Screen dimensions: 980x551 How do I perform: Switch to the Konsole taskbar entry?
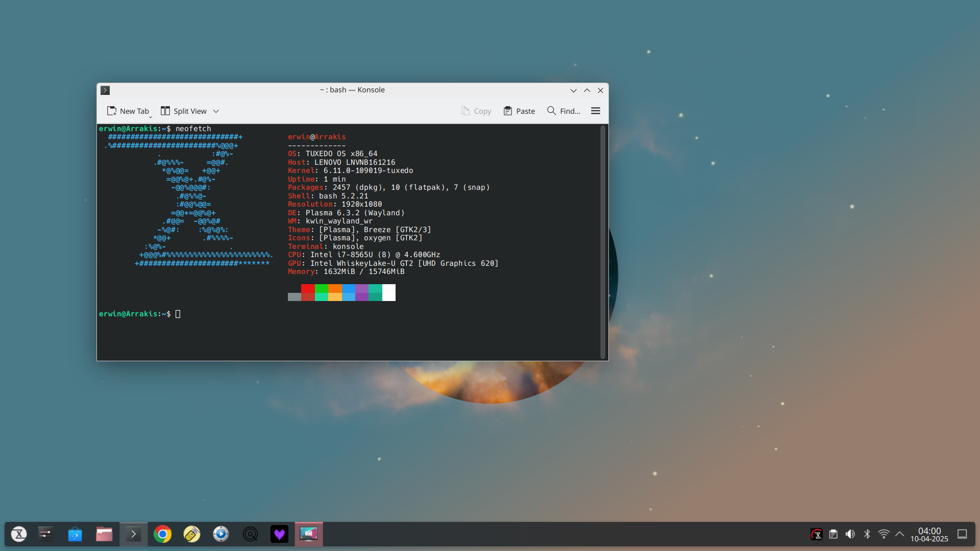133,534
